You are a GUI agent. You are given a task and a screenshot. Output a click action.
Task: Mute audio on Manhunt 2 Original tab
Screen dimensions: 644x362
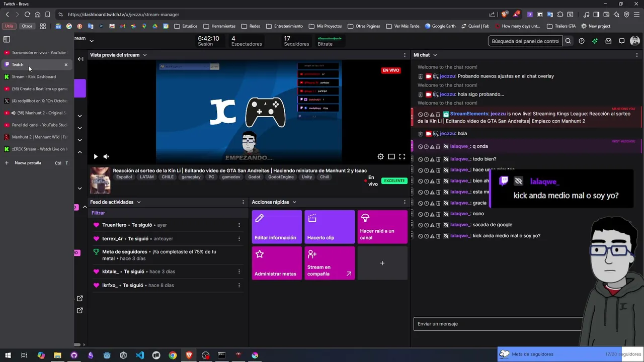pyautogui.click(x=14, y=113)
